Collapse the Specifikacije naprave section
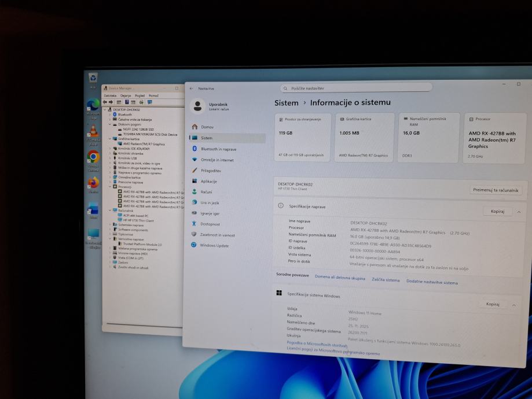The width and height of the screenshot is (532, 399). click(x=518, y=212)
